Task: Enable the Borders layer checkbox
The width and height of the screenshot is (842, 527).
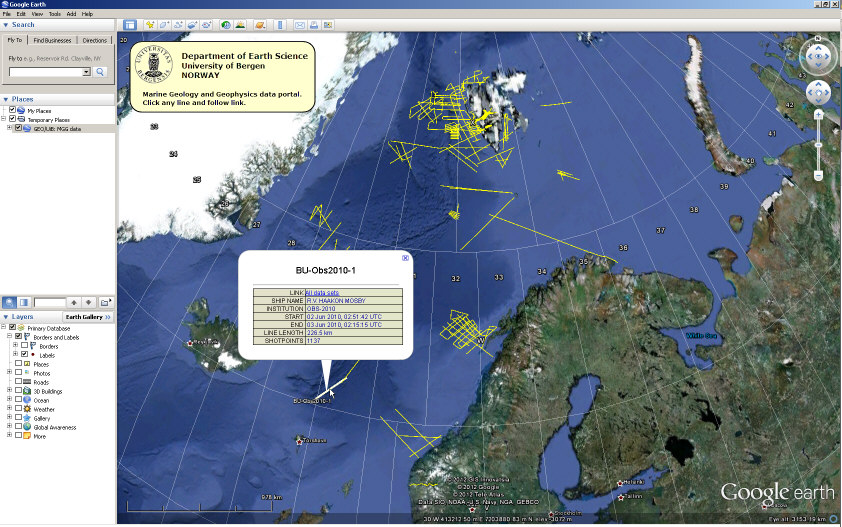Action: pos(24,345)
